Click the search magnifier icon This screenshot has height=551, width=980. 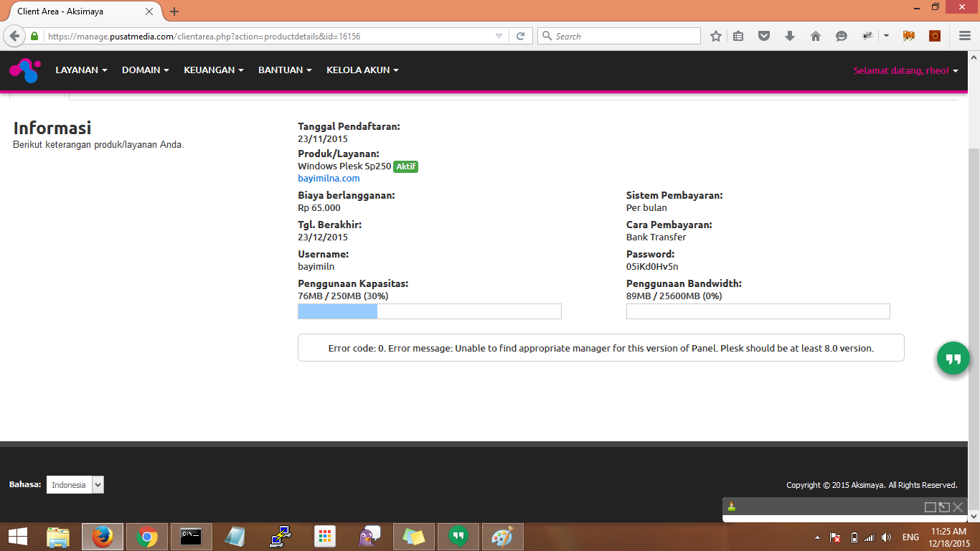(x=547, y=36)
